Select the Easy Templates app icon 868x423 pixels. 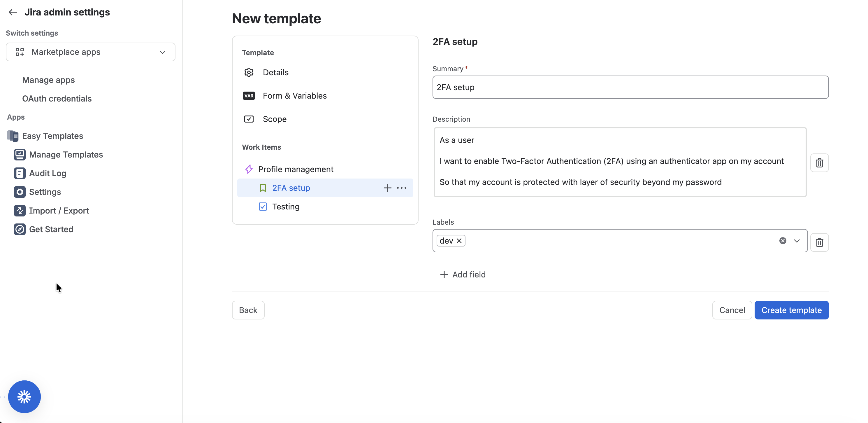pyautogui.click(x=13, y=136)
